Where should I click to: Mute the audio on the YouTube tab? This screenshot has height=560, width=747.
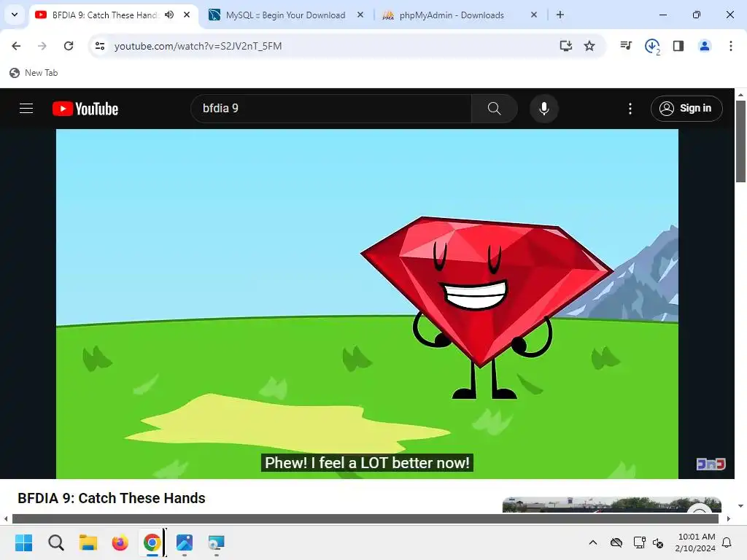click(169, 15)
